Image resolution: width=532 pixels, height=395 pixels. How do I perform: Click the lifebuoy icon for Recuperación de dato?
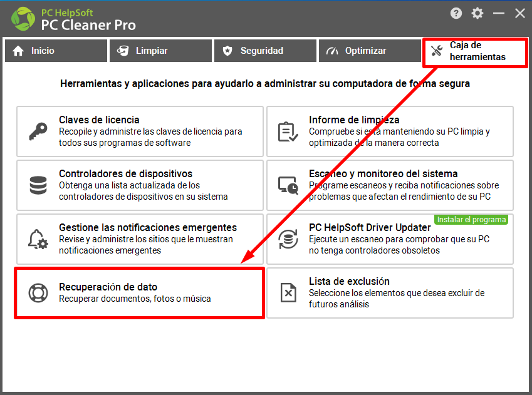tap(38, 292)
